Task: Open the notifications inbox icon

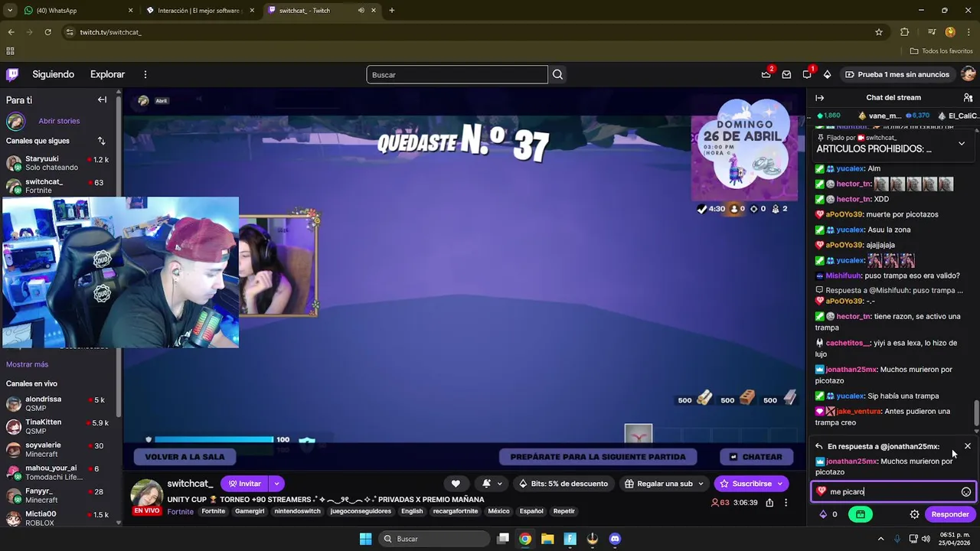Action: [x=786, y=74]
